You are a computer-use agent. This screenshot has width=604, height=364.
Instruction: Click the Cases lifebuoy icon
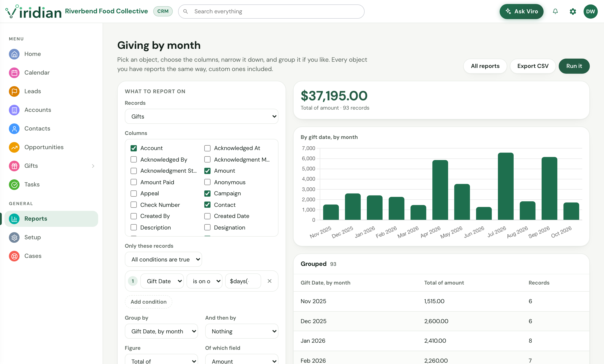pos(14,256)
